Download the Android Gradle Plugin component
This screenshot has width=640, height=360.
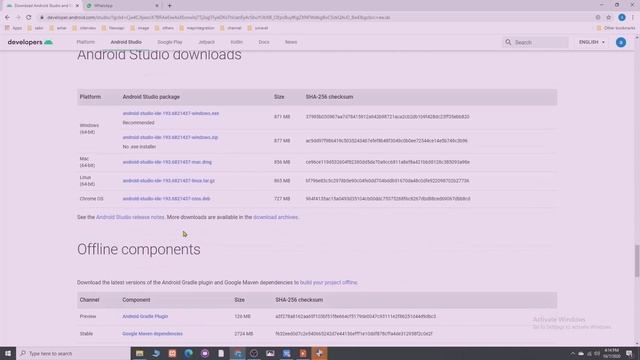[x=145, y=316]
